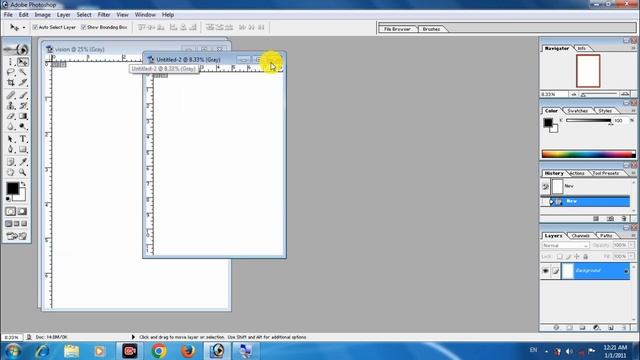This screenshot has height=360, width=640.
Task: Toggle lock all icon in Layers panel
Action: (x=586, y=256)
